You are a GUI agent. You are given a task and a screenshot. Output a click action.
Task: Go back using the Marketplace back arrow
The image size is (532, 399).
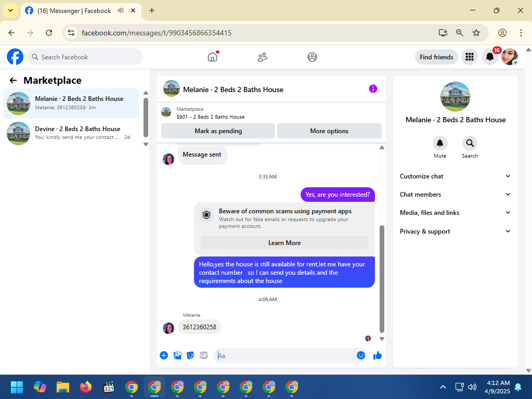[13, 81]
